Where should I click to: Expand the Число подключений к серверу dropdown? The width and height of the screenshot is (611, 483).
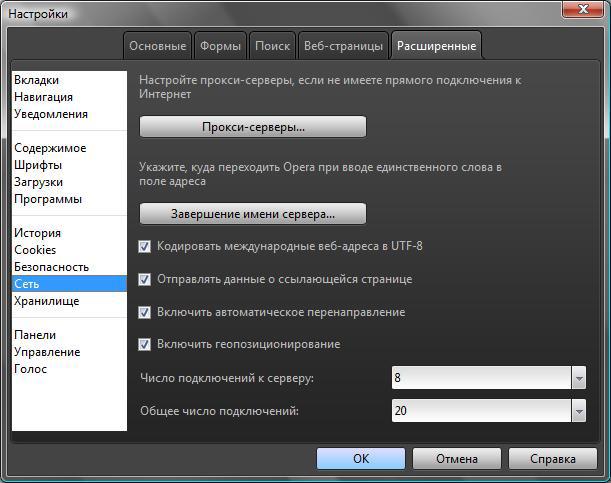578,378
